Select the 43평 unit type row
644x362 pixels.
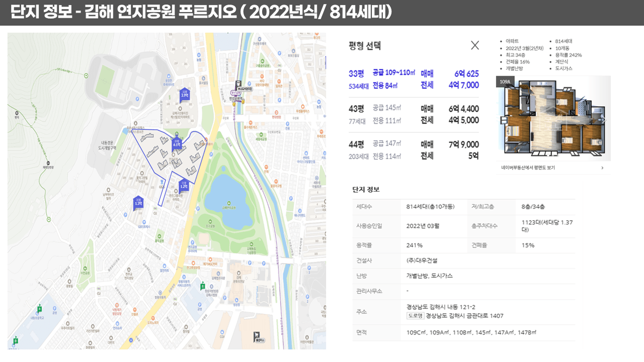[x=414, y=114]
